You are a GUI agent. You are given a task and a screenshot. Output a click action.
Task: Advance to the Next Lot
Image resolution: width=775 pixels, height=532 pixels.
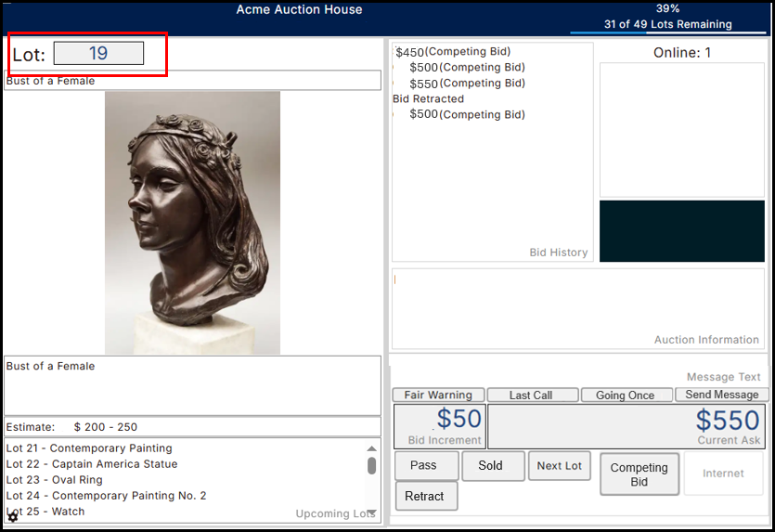[x=559, y=466]
